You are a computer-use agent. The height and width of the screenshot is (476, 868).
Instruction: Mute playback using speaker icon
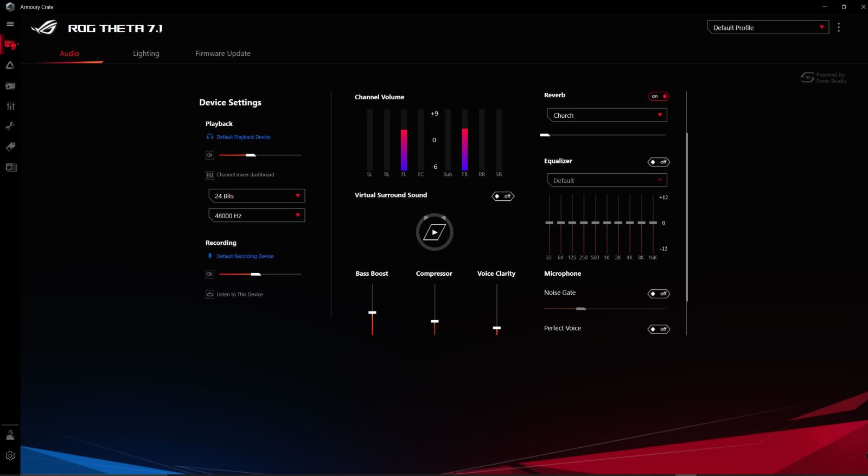pyautogui.click(x=210, y=155)
